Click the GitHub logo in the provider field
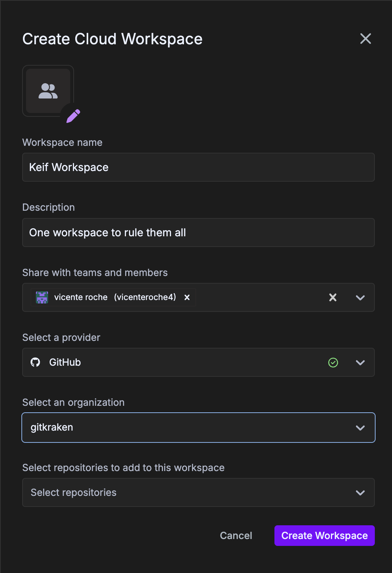Image resolution: width=392 pixels, height=573 pixels. [x=35, y=362]
